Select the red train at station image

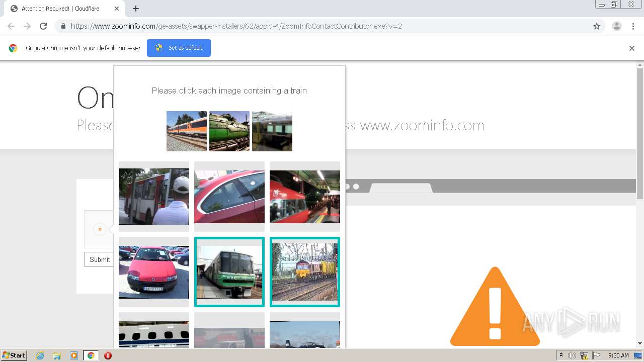point(305,197)
